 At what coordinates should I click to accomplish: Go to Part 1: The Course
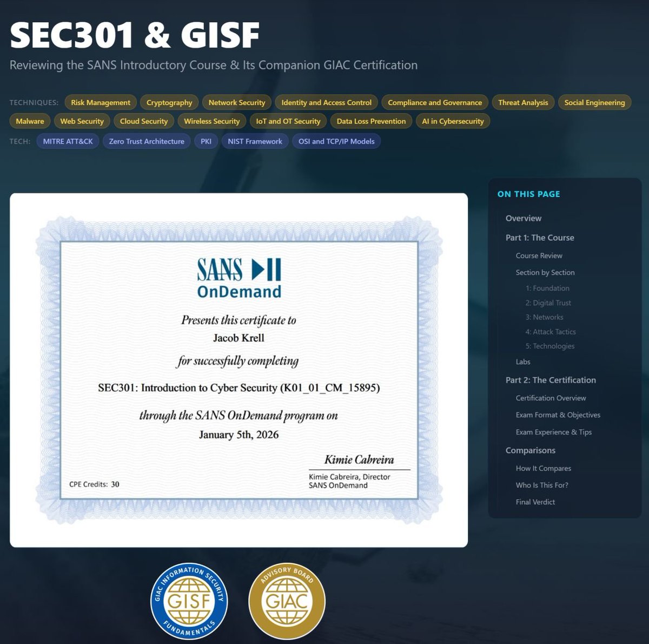tap(540, 238)
